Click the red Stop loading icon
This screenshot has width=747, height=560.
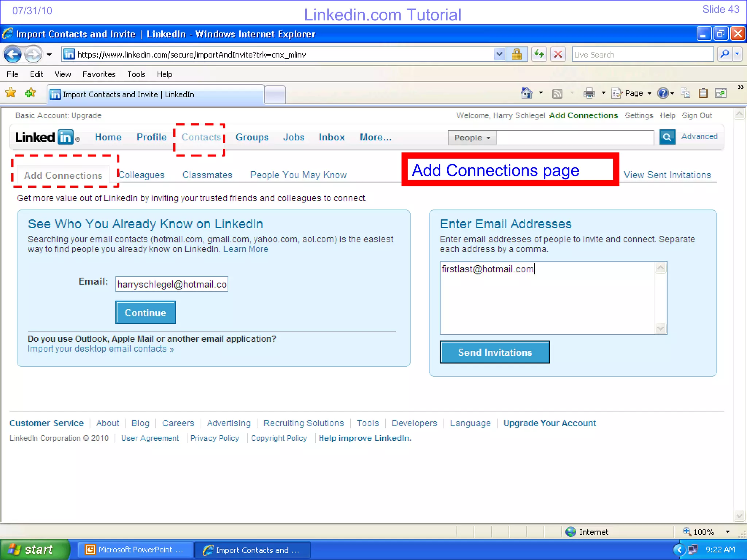558,54
